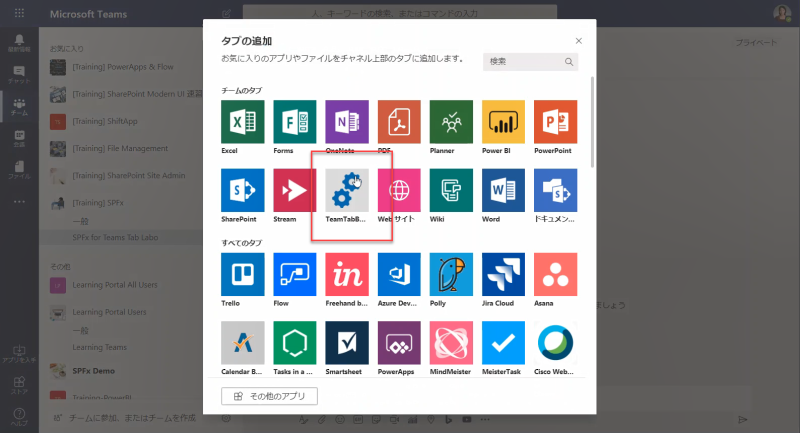Close the タブの追加 dialog
The height and width of the screenshot is (433, 800).
(x=579, y=41)
